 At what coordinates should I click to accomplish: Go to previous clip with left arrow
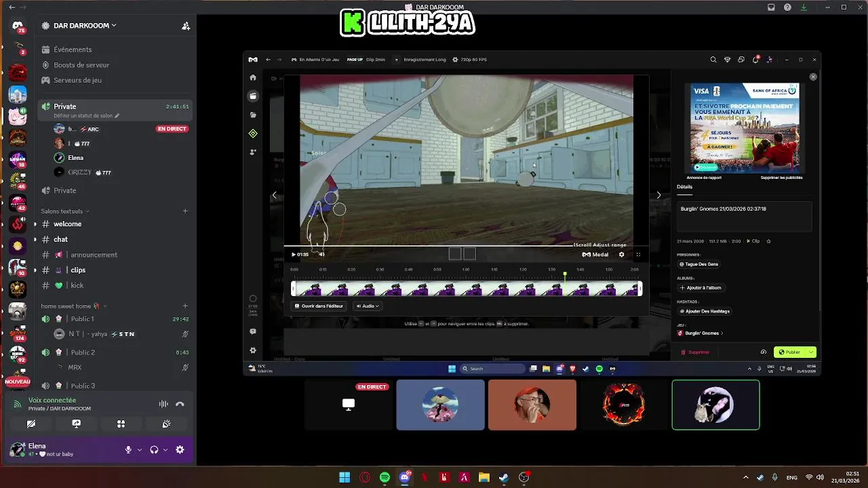(x=275, y=195)
